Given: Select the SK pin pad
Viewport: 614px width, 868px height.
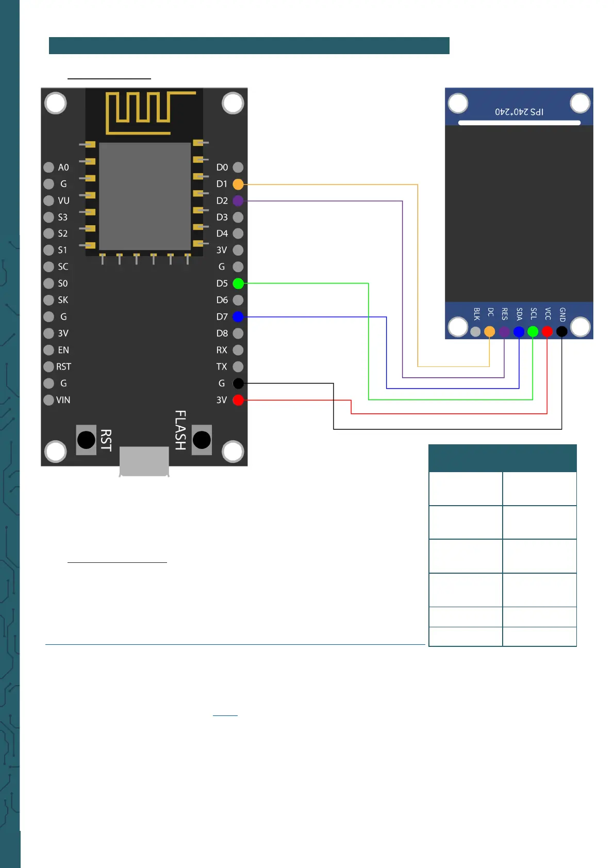Looking at the screenshot, I should tap(49, 300).
